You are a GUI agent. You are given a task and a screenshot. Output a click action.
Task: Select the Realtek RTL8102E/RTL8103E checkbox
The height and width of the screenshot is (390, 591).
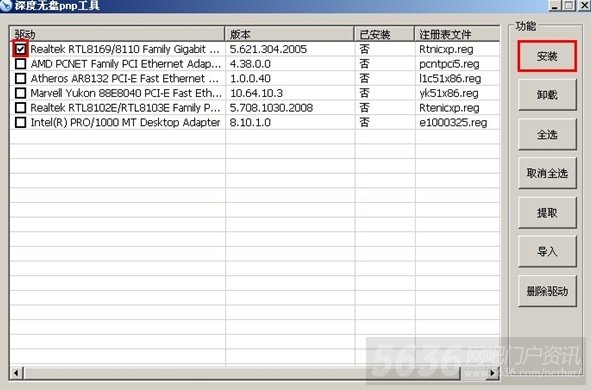[x=20, y=108]
